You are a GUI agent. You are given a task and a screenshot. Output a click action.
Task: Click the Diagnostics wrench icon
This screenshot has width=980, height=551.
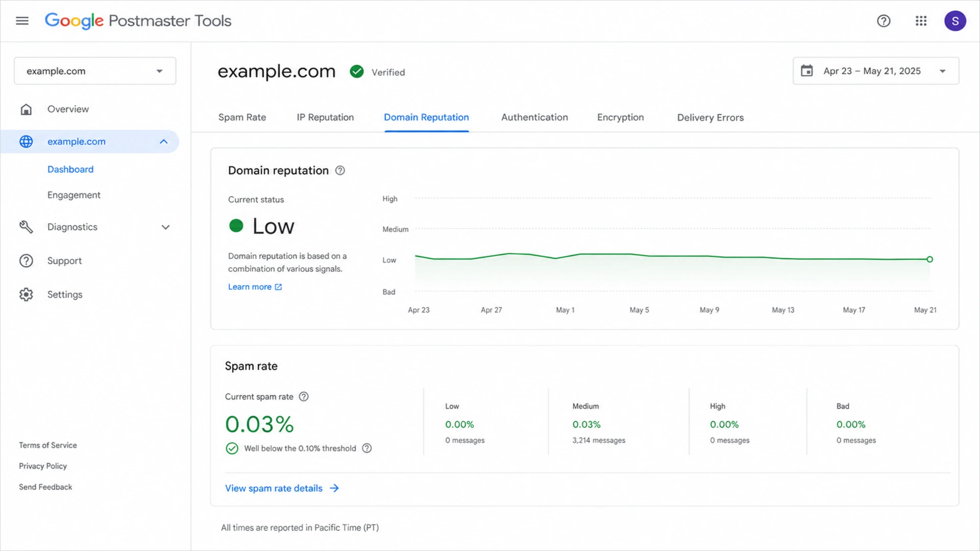pyautogui.click(x=26, y=227)
